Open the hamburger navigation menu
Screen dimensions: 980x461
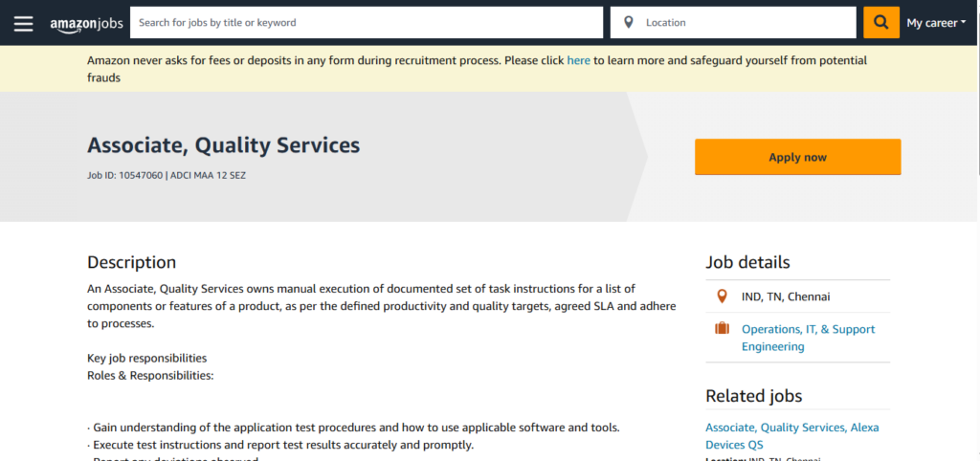tap(23, 23)
